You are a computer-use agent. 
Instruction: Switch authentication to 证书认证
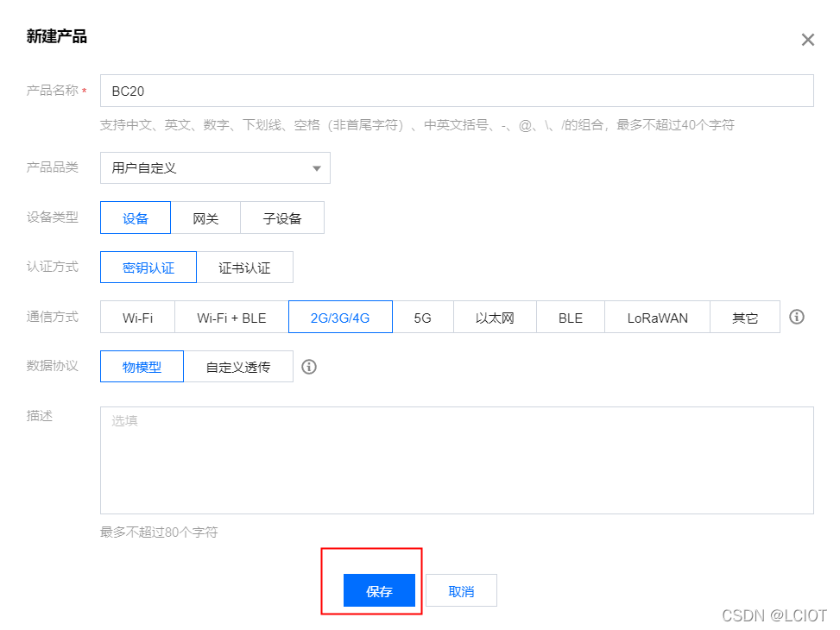pos(245,268)
